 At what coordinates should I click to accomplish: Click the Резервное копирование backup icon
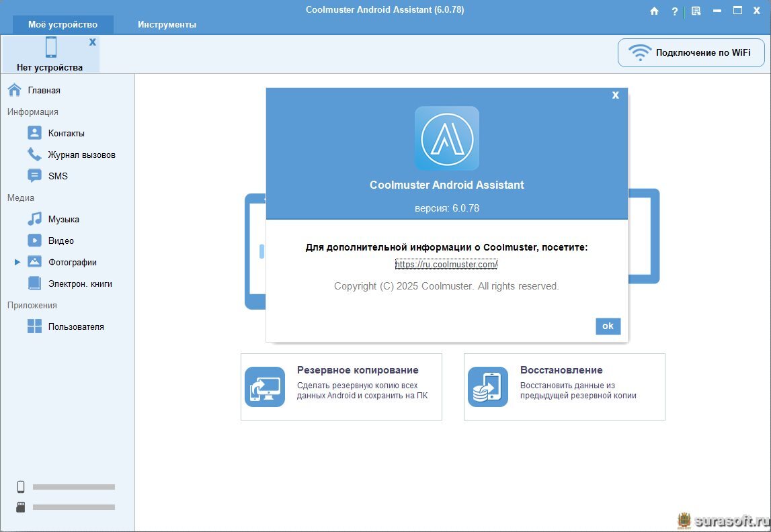(x=265, y=387)
